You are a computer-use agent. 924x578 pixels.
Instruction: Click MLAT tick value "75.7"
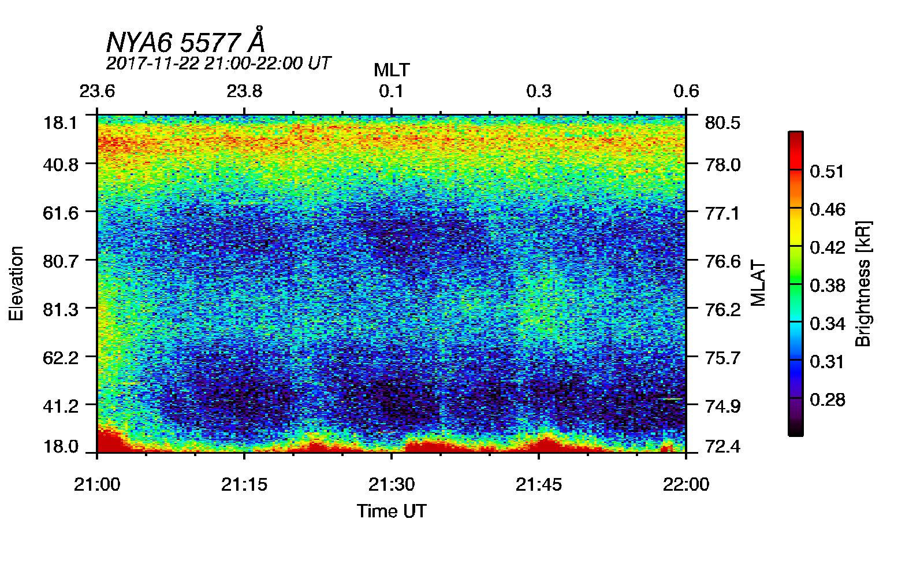(x=722, y=358)
